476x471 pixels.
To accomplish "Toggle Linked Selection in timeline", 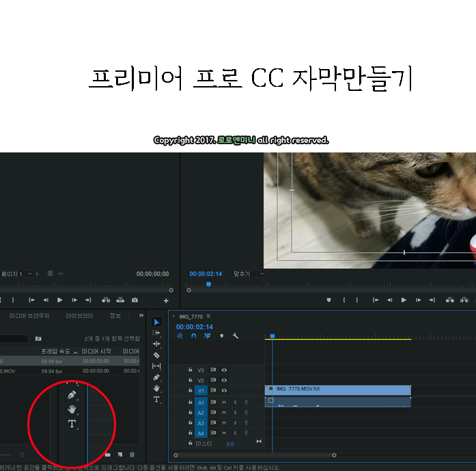I will tap(208, 336).
